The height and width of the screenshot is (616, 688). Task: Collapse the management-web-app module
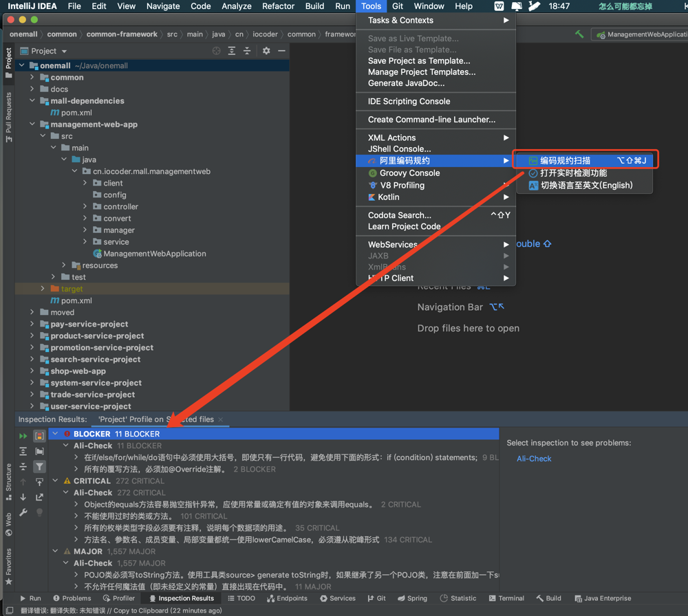point(32,124)
